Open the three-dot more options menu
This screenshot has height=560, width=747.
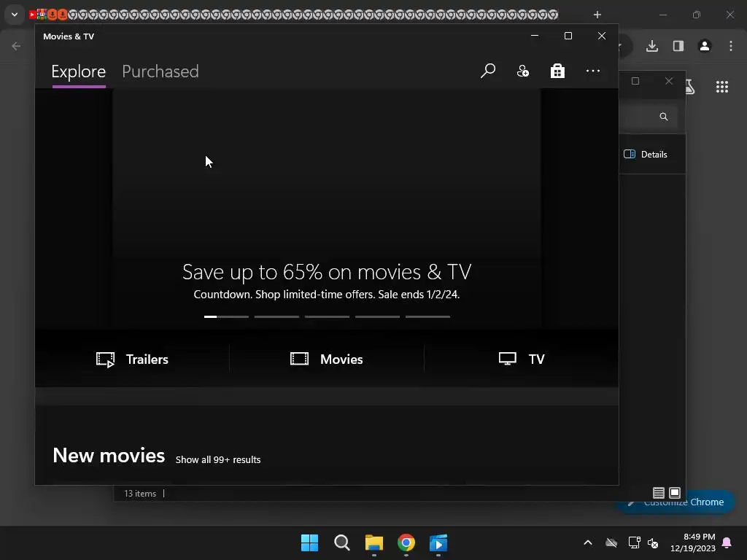tap(592, 71)
